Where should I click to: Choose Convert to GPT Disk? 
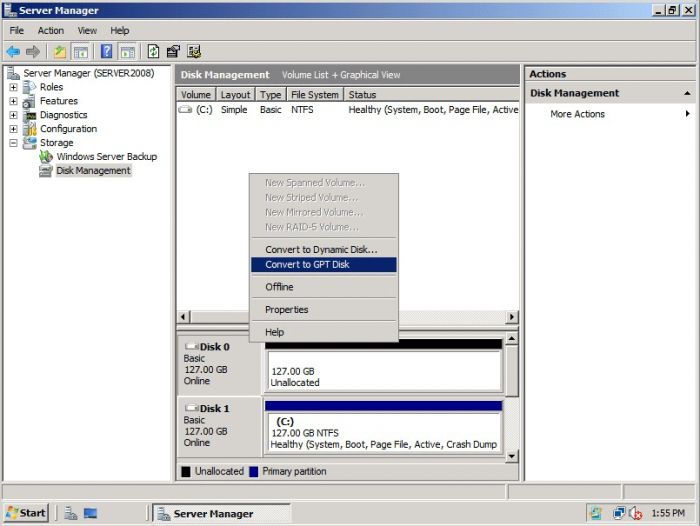point(324,264)
